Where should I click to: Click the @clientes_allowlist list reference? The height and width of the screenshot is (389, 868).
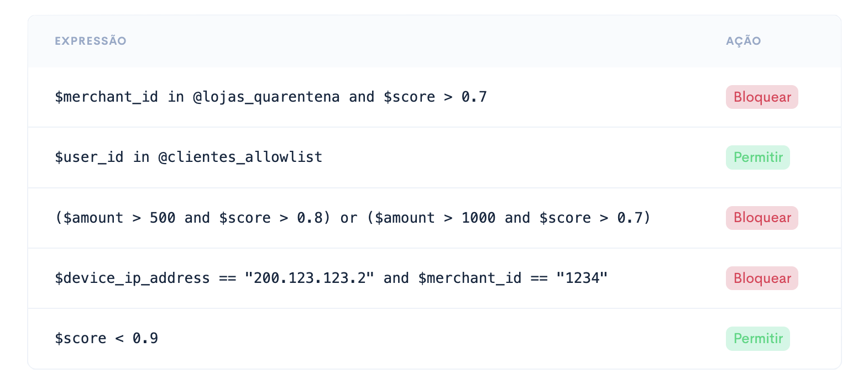240,157
